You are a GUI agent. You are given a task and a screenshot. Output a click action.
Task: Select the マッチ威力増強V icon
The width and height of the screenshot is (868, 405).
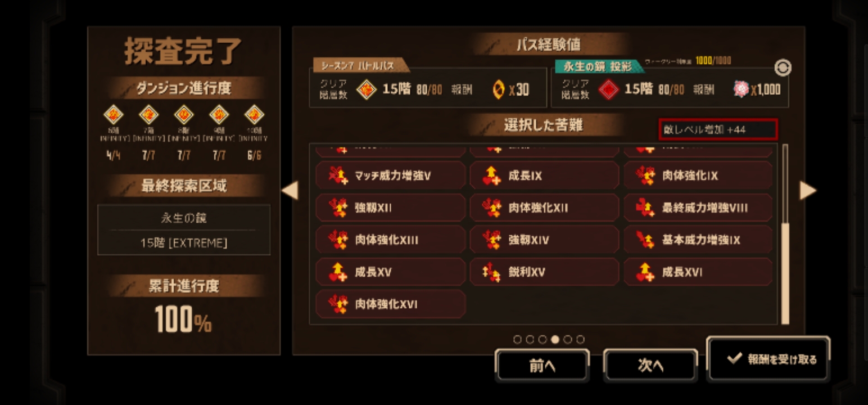(x=338, y=176)
